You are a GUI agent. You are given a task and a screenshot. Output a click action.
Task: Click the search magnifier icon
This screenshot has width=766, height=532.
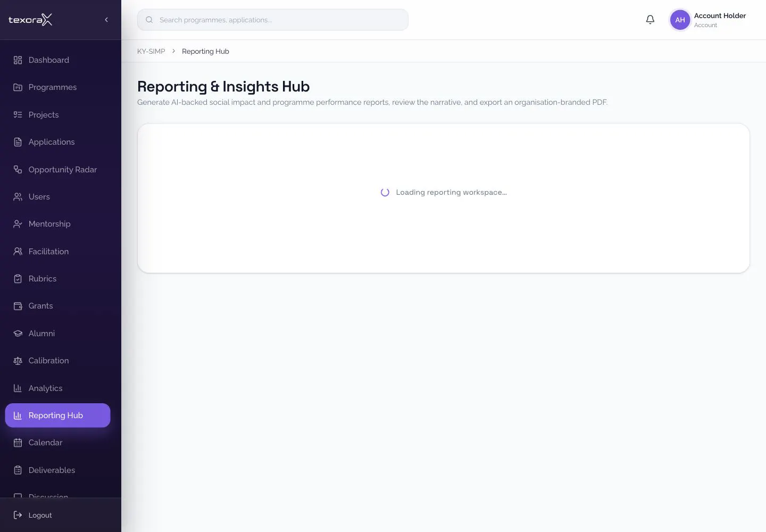(x=149, y=20)
